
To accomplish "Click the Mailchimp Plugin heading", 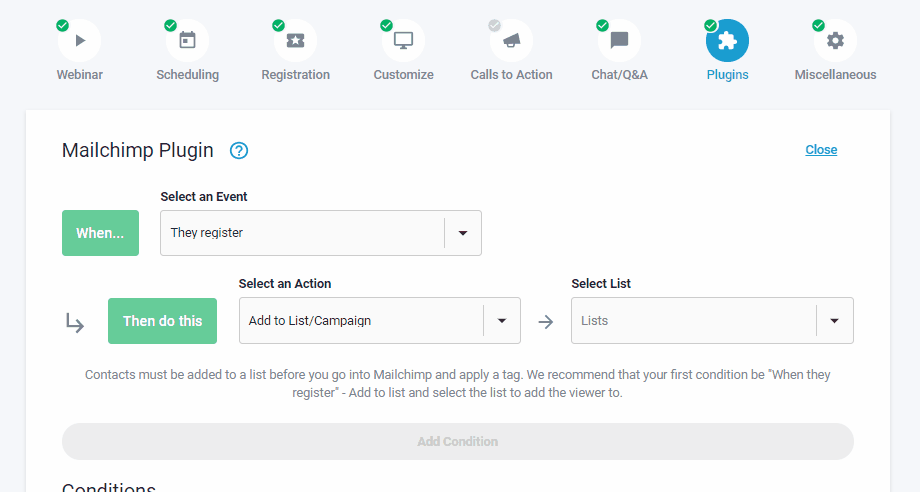I will pyautogui.click(x=138, y=150).
